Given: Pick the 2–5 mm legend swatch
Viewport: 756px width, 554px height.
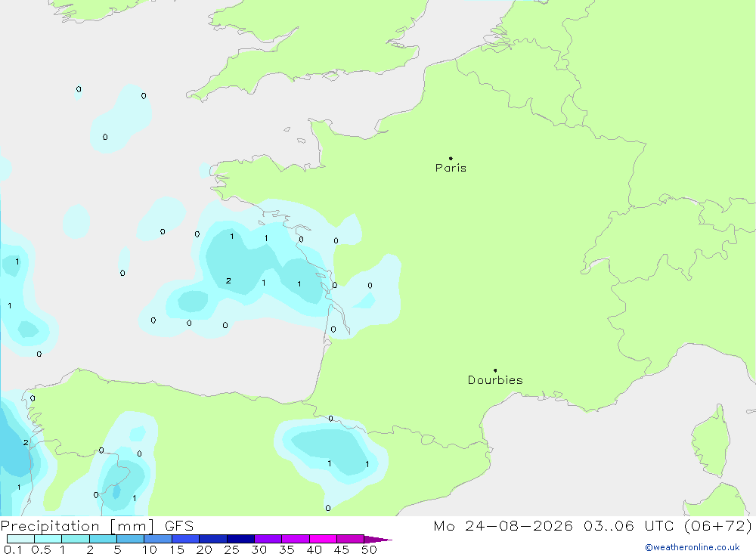Looking at the screenshot, I should click(x=103, y=539).
